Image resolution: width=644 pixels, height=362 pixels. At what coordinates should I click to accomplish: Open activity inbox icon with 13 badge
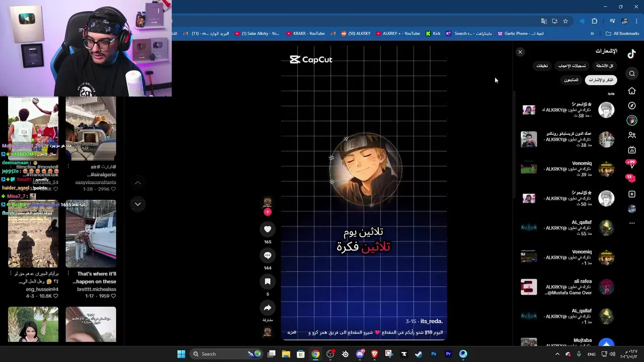(x=630, y=178)
